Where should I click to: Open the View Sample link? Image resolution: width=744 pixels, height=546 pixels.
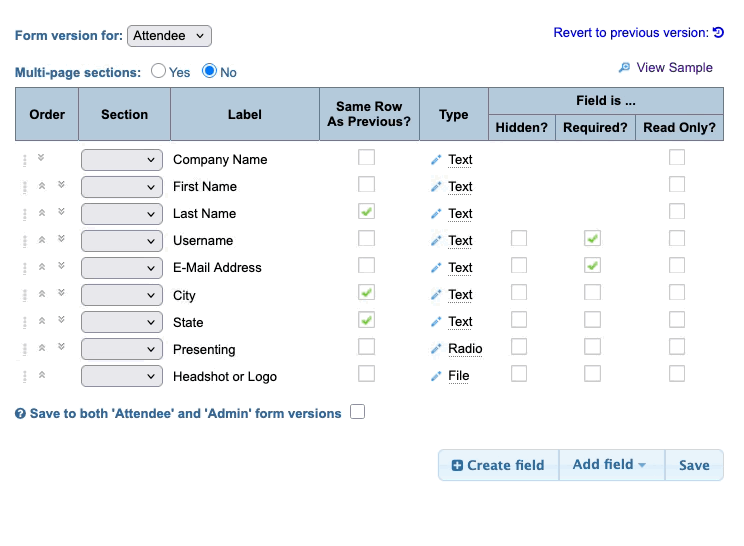(674, 68)
